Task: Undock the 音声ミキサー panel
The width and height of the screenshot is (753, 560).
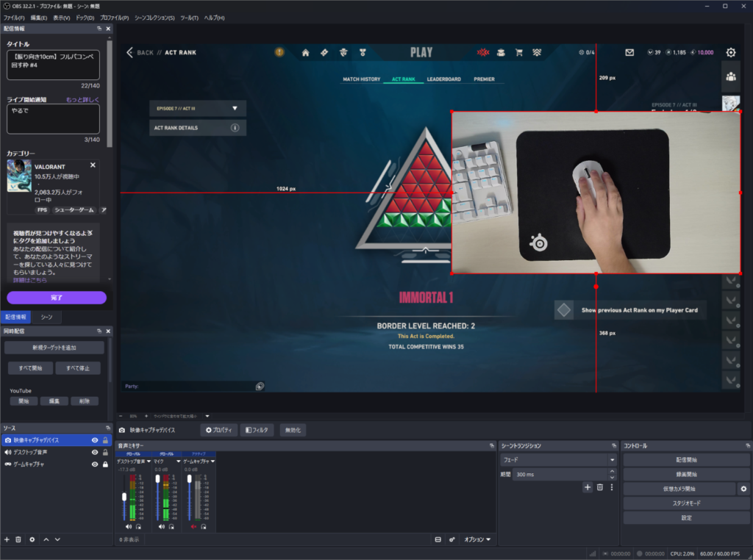Action: coord(491,445)
